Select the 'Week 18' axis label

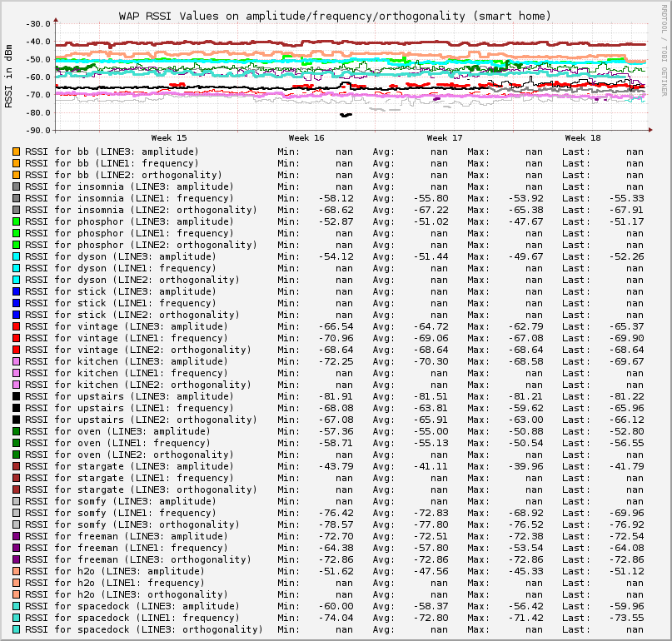[x=583, y=138]
